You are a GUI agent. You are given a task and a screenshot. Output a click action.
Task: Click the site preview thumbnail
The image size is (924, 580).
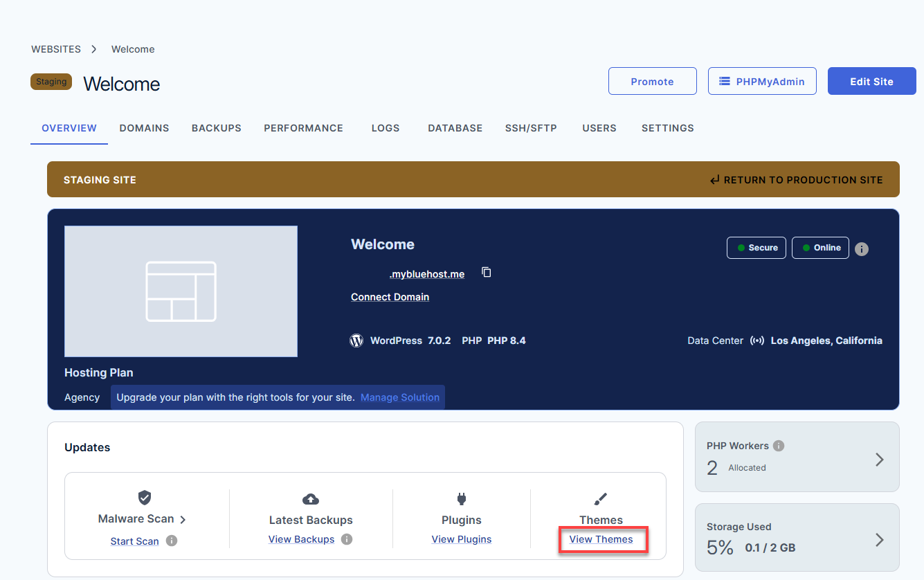(x=181, y=291)
